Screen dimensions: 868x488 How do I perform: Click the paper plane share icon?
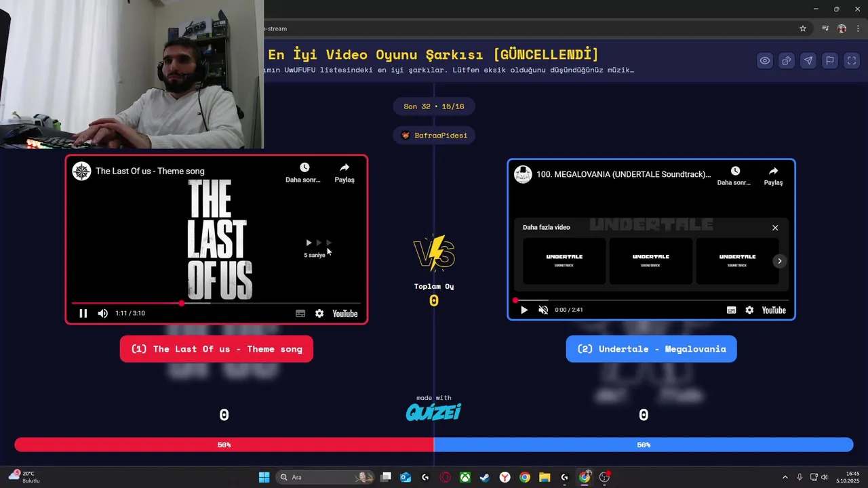coord(808,60)
